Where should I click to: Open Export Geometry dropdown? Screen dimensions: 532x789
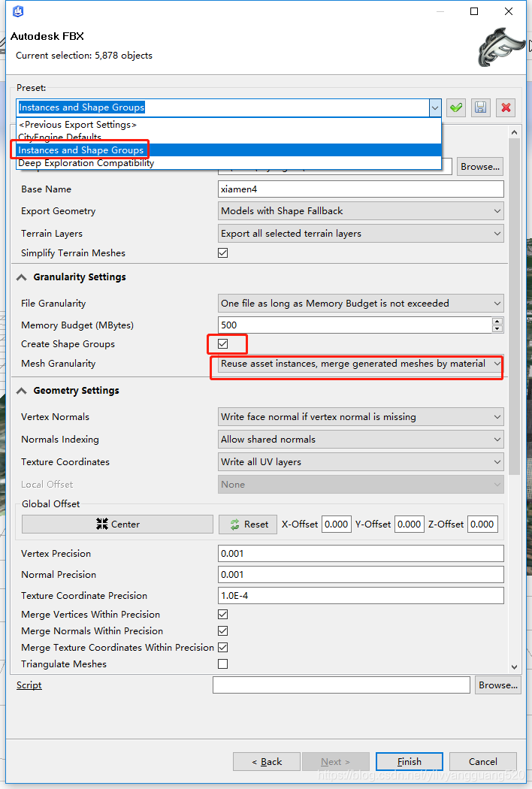pyautogui.click(x=361, y=211)
